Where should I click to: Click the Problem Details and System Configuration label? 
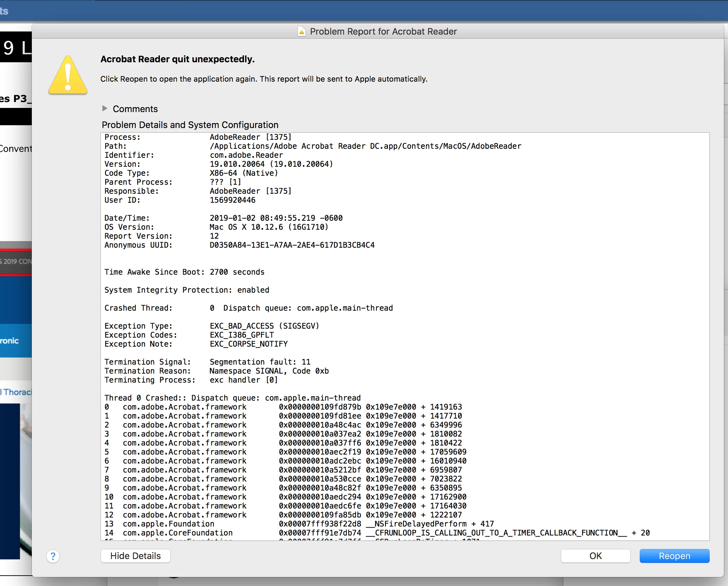click(x=190, y=125)
